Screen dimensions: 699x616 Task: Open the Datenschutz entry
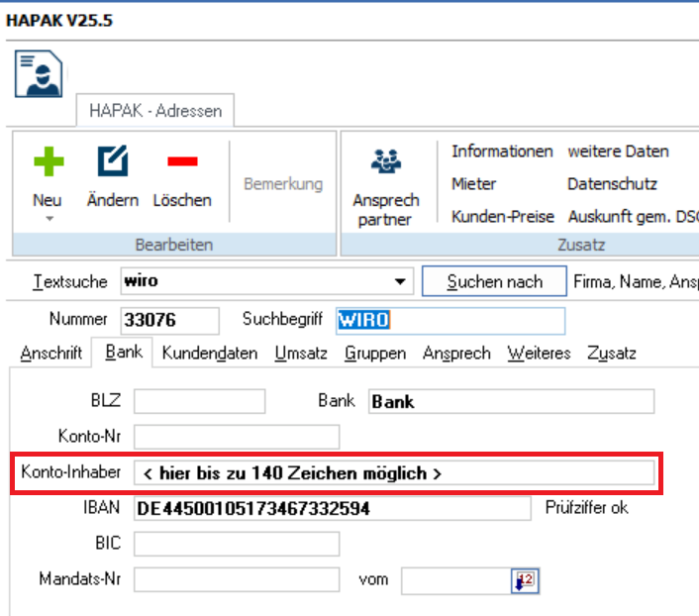pos(611,184)
